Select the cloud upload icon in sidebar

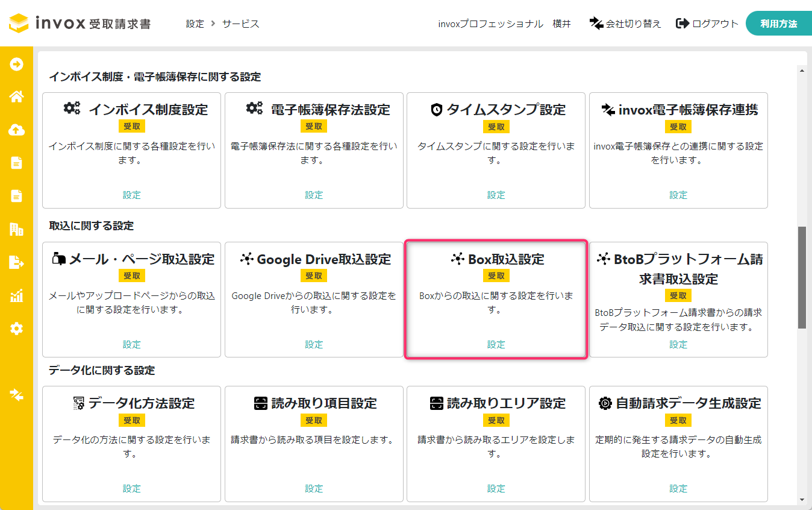[x=16, y=129]
